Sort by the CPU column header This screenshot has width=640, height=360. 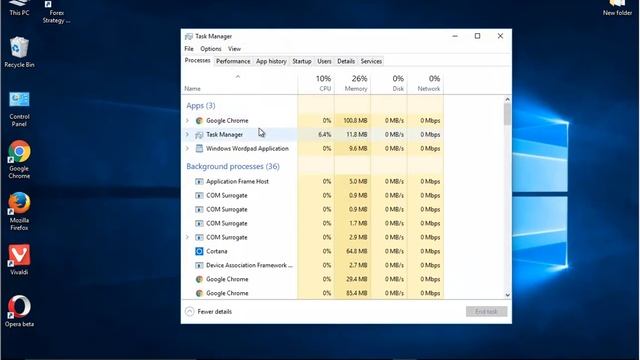click(x=316, y=83)
